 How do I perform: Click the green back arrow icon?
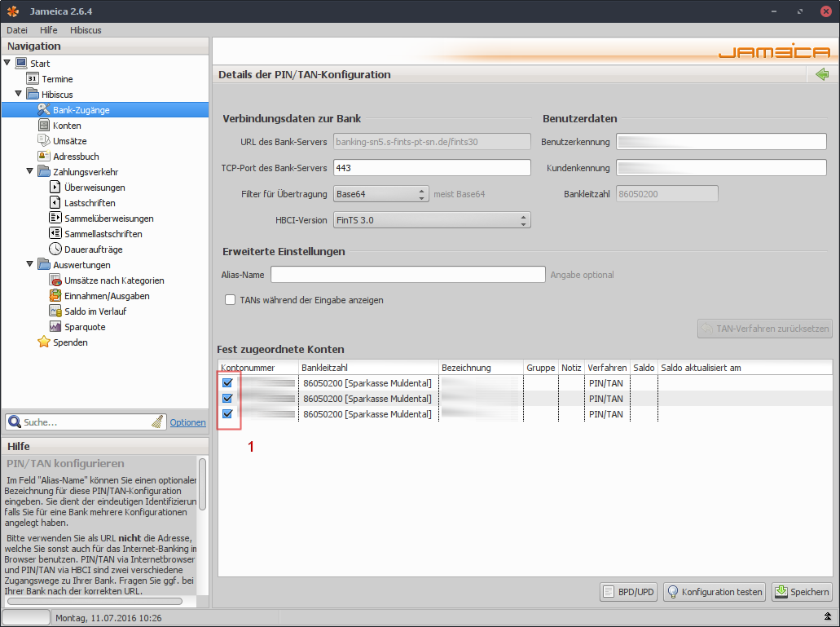[x=822, y=74]
